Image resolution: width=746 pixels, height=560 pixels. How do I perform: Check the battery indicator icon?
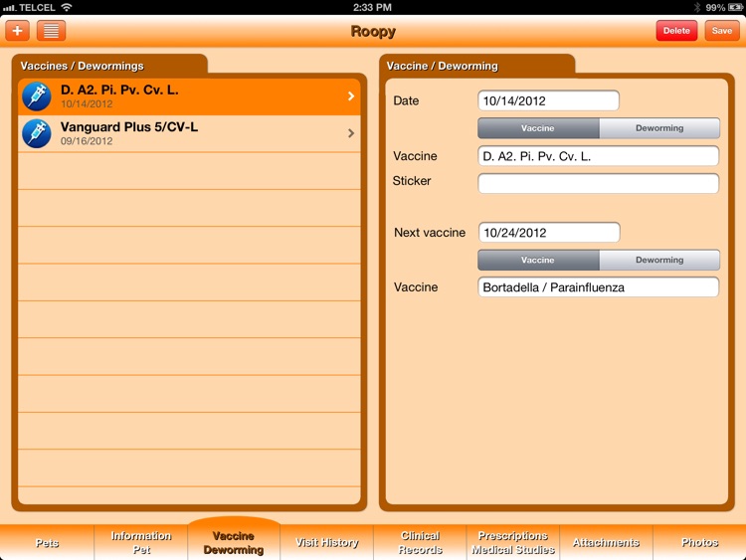735,7
